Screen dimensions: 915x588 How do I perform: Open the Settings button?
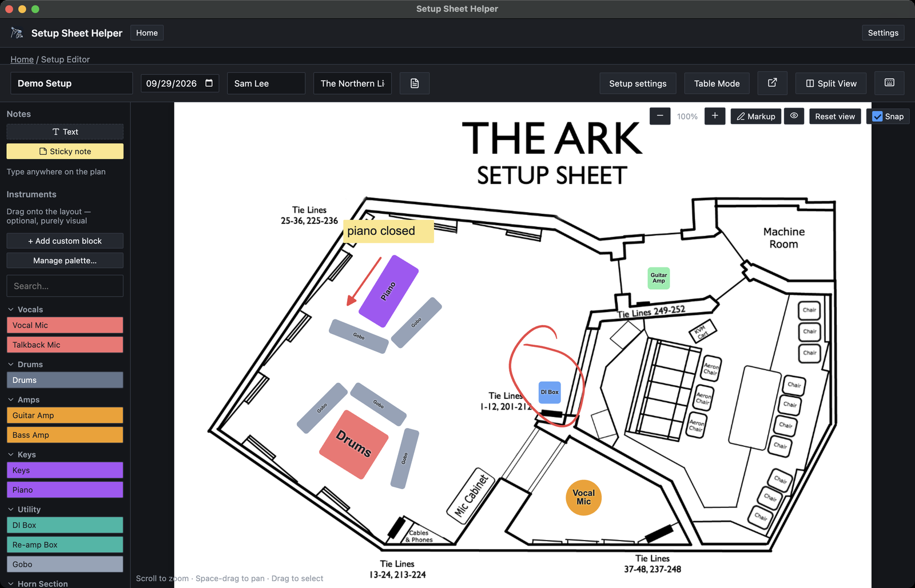click(x=883, y=33)
